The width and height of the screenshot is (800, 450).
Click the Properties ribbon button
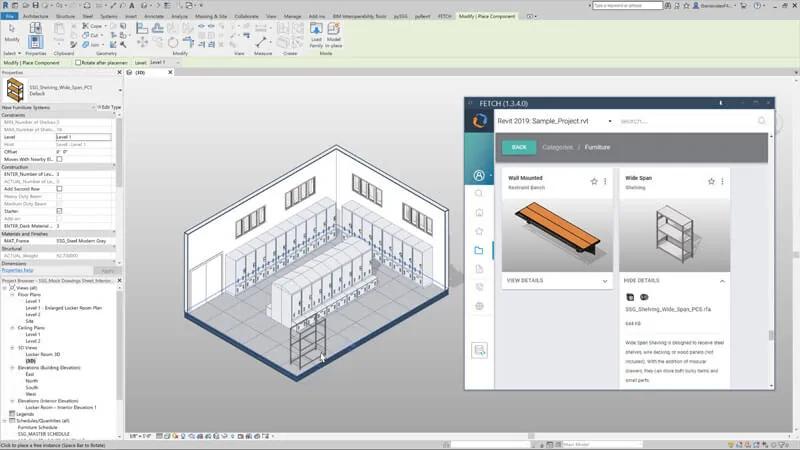pyautogui.click(x=35, y=41)
